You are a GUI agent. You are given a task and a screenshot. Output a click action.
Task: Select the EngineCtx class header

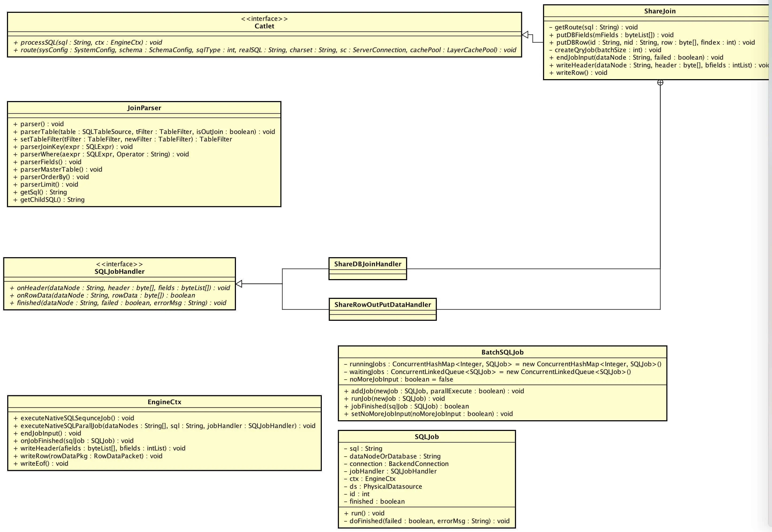coord(165,402)
